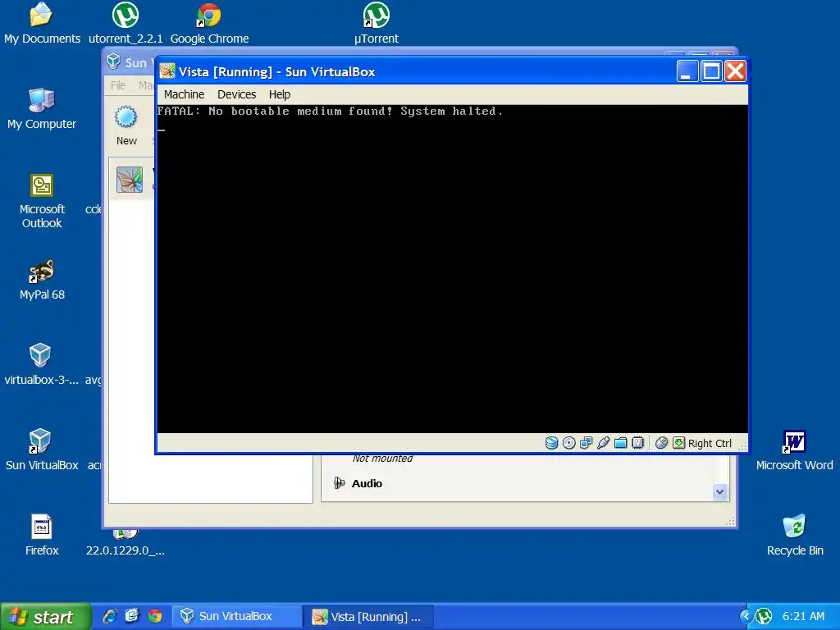Image resolution: width=840 pixels, height=630 pixels.
Task: Open the My Documents desktop icon
Action: point(42,24)
